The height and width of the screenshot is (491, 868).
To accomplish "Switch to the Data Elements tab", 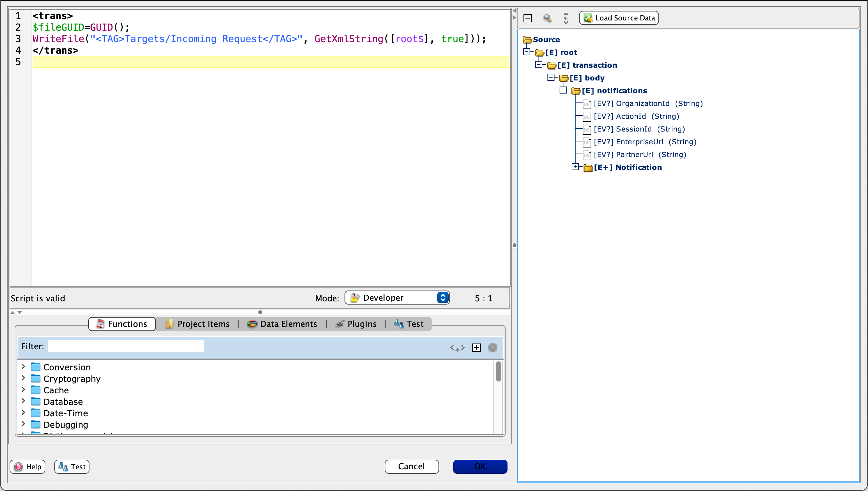I will click(289, 324).
